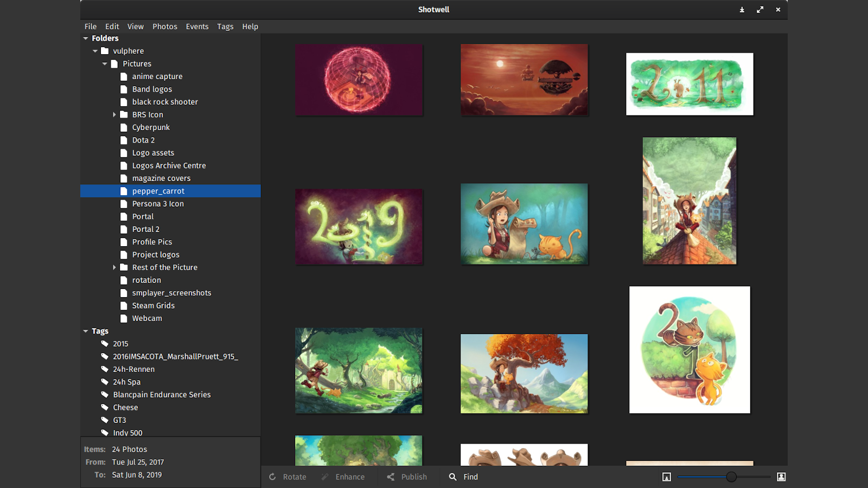Collapse the Folders section
Image resolution: width=868 pixels, height=488 pixels.
[x=86, y=38]
